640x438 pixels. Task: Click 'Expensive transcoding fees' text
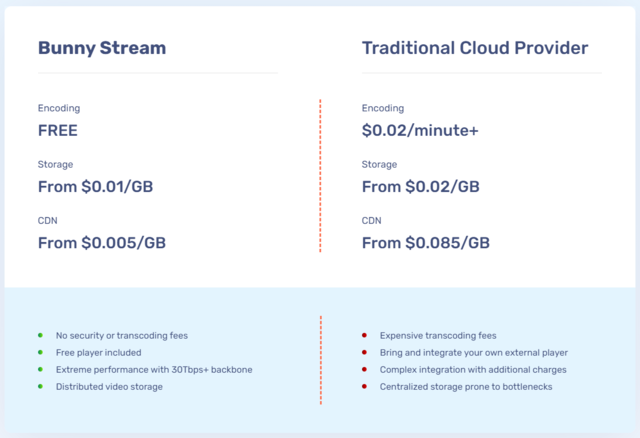pos(438,336)
